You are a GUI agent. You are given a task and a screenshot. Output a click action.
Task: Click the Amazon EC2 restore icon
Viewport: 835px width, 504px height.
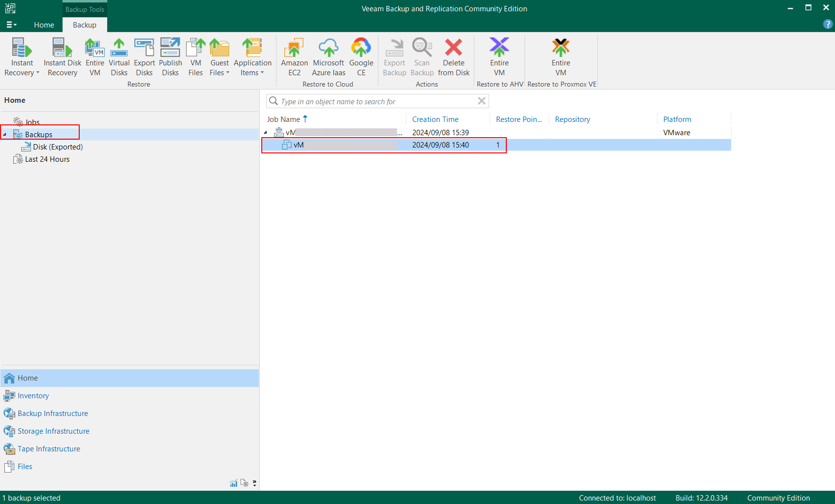(x=294, y=48)
